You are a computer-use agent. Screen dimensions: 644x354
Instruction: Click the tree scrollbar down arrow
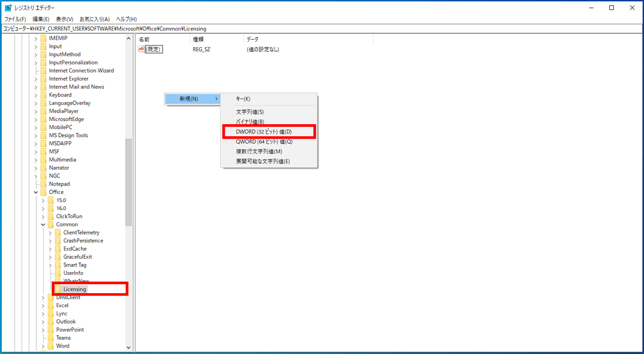[x=128, y=347]
